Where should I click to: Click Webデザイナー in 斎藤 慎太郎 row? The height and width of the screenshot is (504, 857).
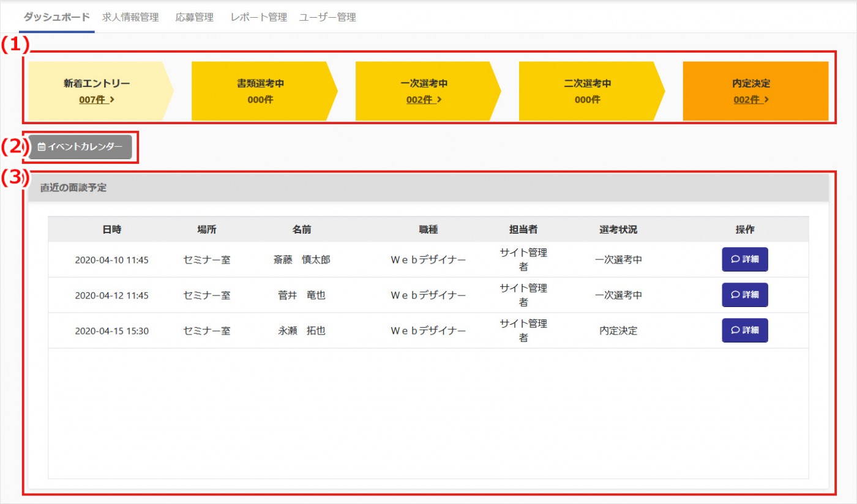coord(428,260)
